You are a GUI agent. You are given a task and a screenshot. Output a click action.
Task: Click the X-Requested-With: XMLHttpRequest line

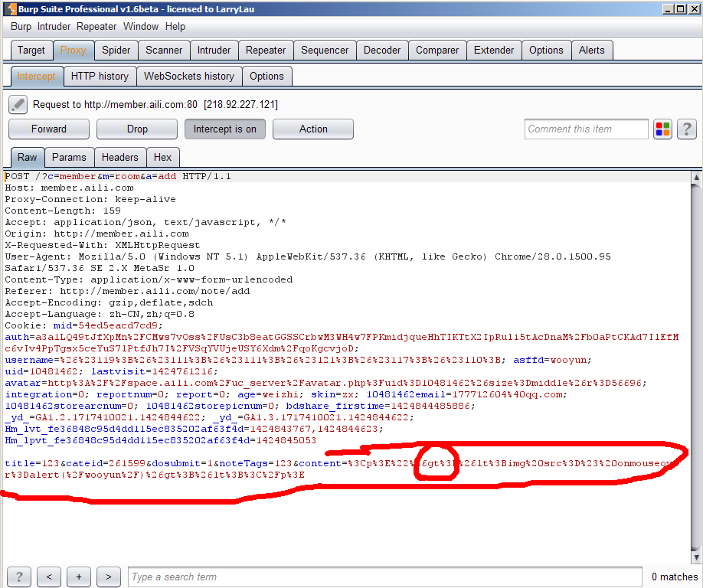[102, 245]
